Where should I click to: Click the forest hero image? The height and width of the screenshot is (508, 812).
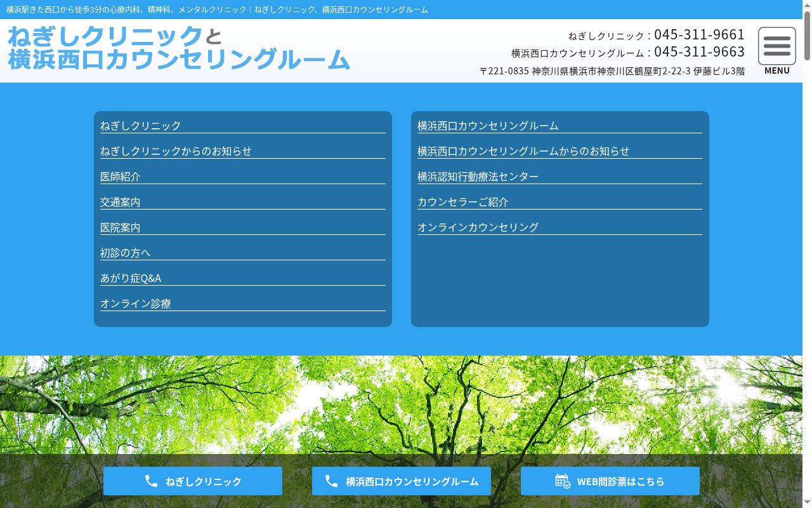click(401, 406)
